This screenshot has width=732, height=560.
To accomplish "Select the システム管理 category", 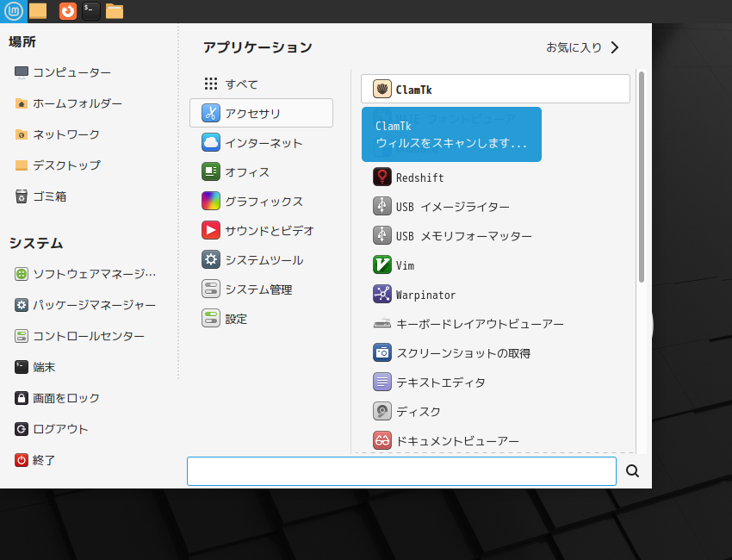I will (x=261, y=289).
